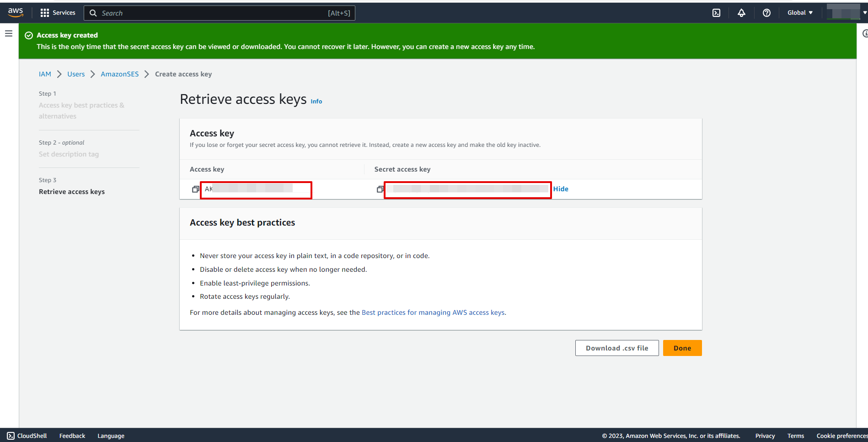Click 'Enable least-privilege permissions.' text

255,283
